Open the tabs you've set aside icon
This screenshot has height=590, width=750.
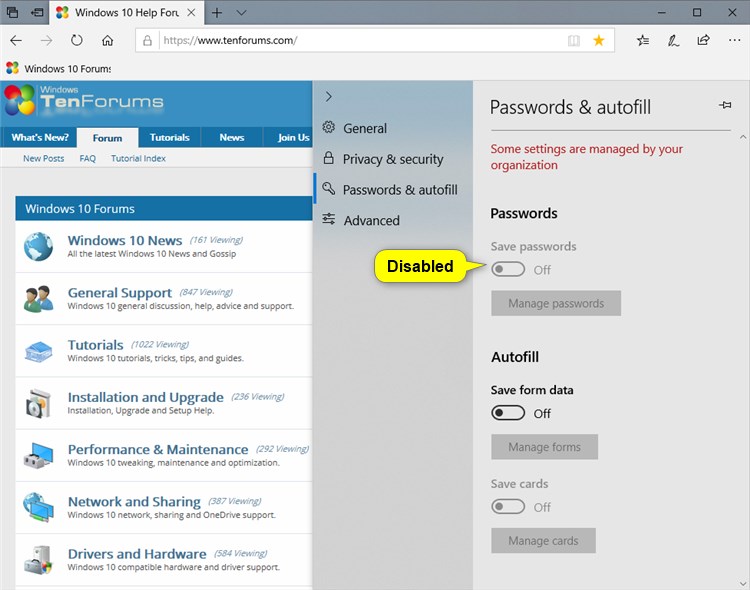pyautogui.click(x=12, y=12)
